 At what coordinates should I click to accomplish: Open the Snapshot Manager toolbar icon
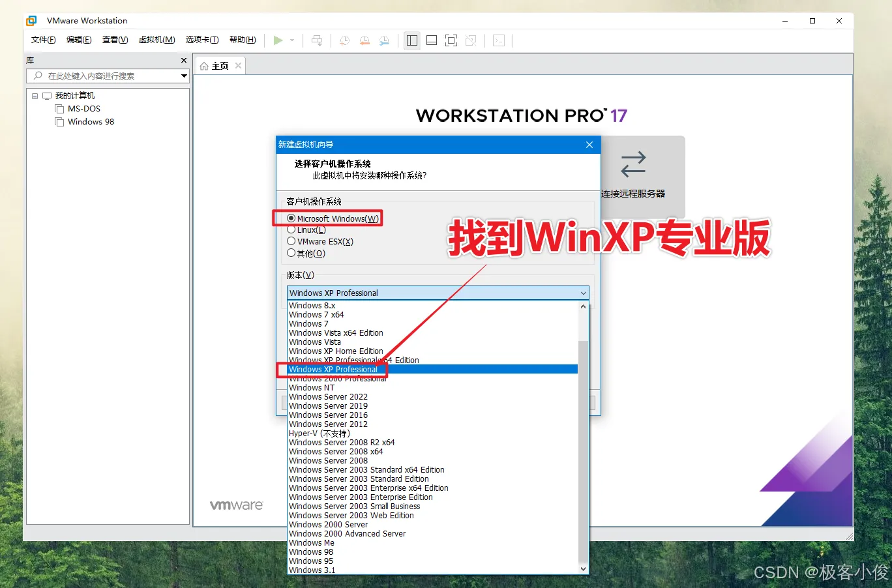(x=384, y=40)
